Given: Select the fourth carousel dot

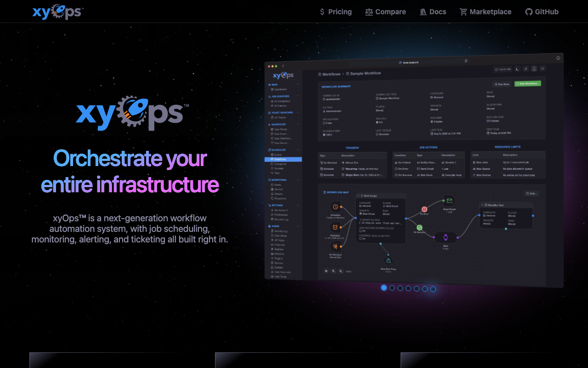Looking at the screenshot, I should click(408, 288).
